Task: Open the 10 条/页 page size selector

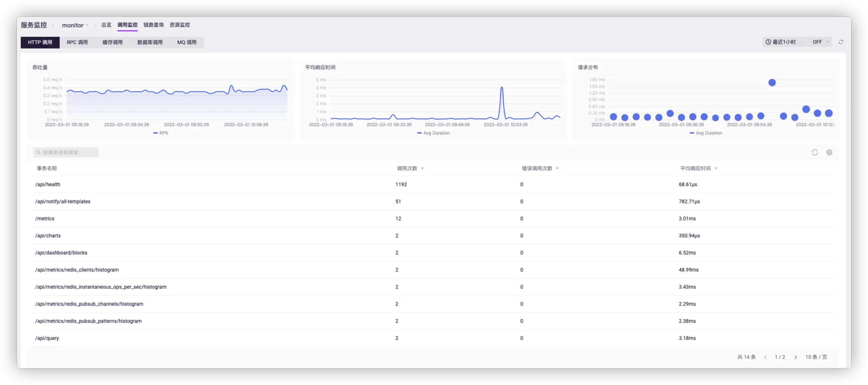Action: [x=816, y=357]
